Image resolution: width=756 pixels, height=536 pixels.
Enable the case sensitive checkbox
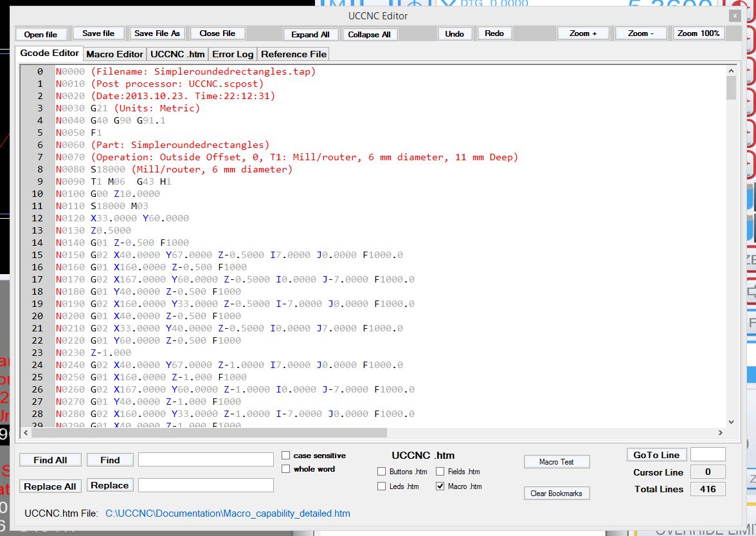point(286,456)
